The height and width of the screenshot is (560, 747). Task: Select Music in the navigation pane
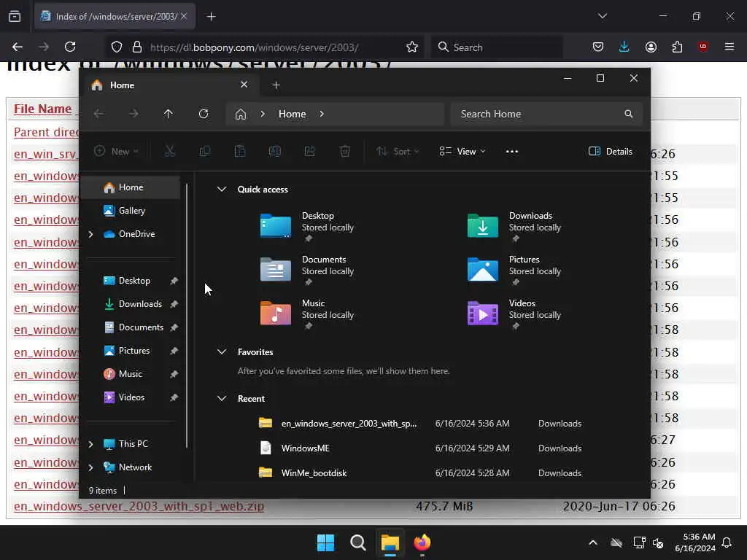[131, 374]
